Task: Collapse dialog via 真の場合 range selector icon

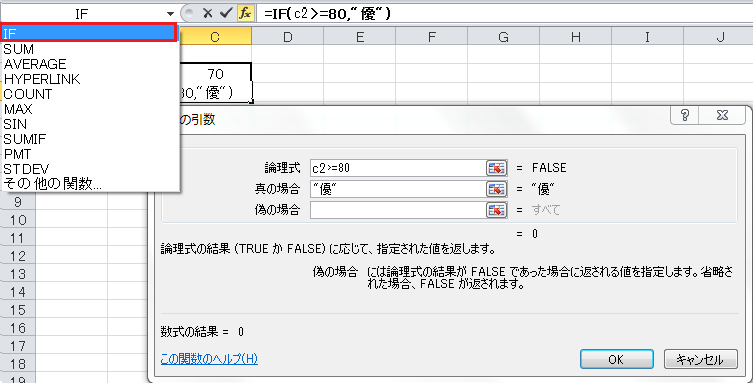Action: [x=497, y=189]
